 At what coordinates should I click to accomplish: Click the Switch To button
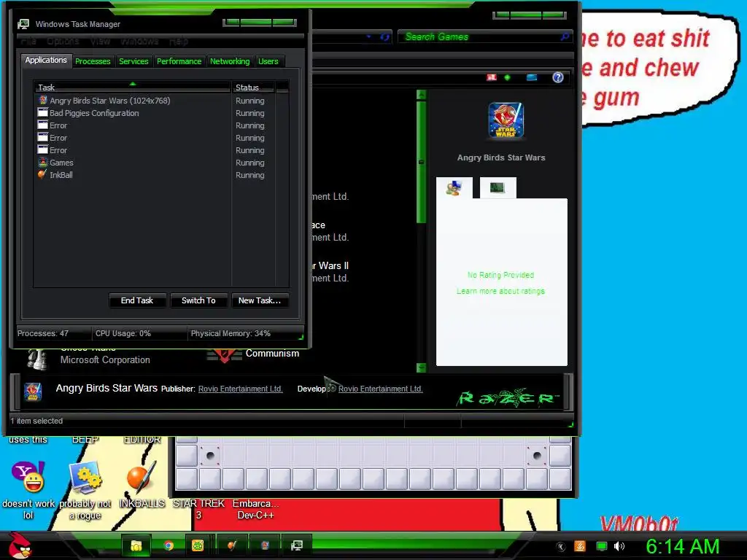(x=198, y=300)
